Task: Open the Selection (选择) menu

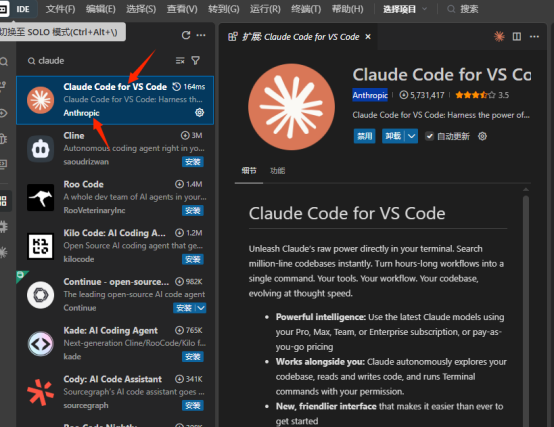Action: tap(141, 9)
